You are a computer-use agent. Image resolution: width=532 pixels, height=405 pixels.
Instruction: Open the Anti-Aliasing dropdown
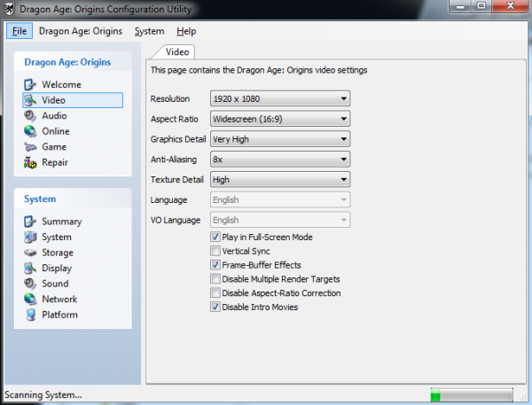280,160
